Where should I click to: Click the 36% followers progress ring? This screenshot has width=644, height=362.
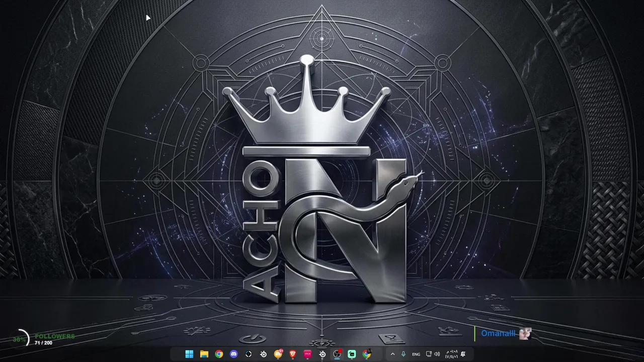[x=20, y=339]
